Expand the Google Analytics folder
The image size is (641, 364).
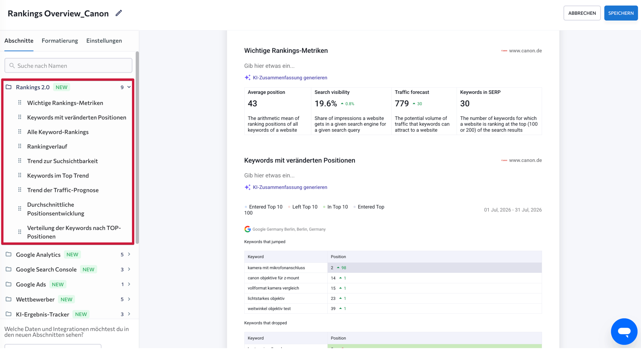[129, 254]
